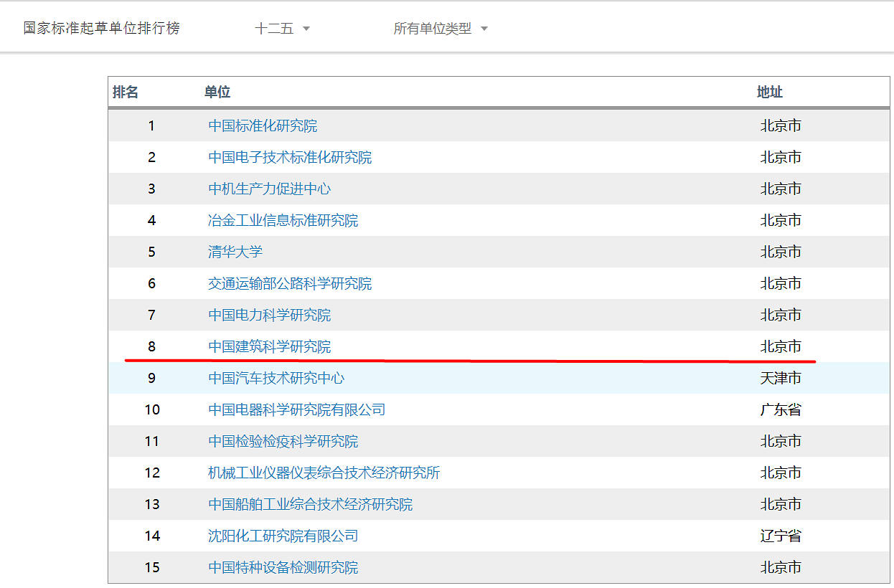
Task: Expand the 所有单位类型 dropdown
Action: (x=440, y=29)
